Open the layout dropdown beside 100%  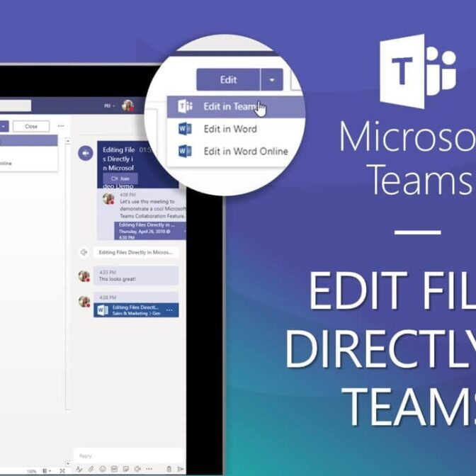[x=47, y=471]
